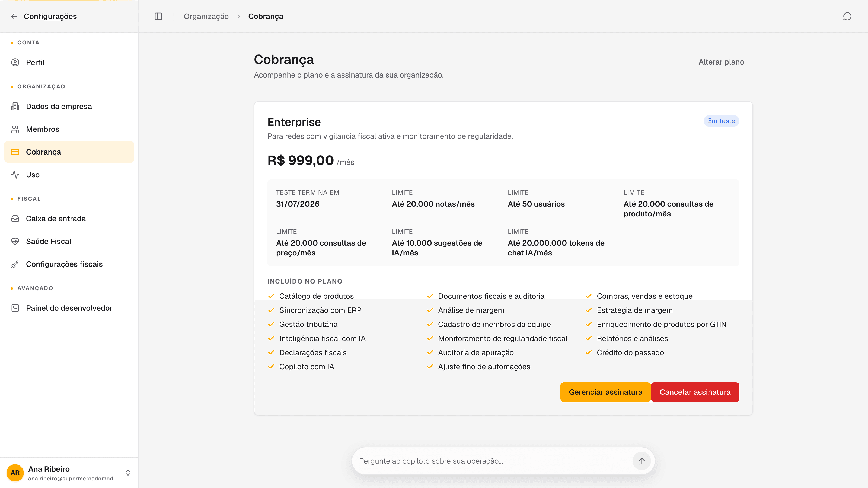Click 'Ajuste fino de automações' feature

pyautogui.click(x=484, y=367)
